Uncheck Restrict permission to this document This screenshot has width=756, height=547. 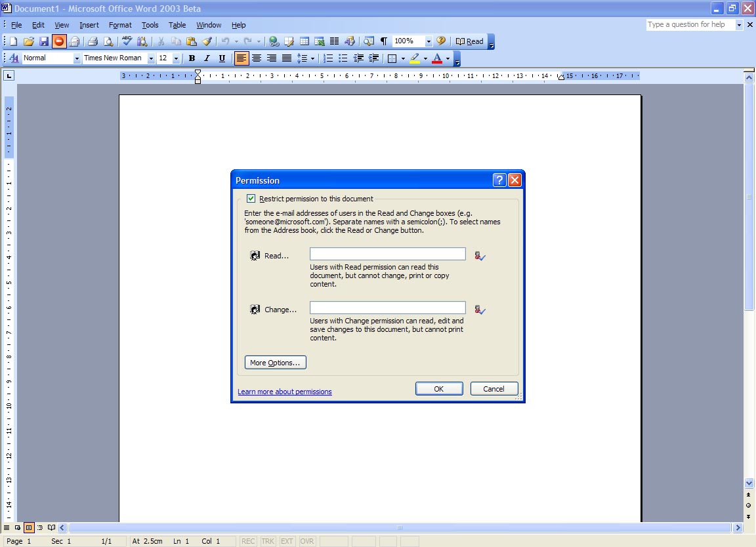251,199
